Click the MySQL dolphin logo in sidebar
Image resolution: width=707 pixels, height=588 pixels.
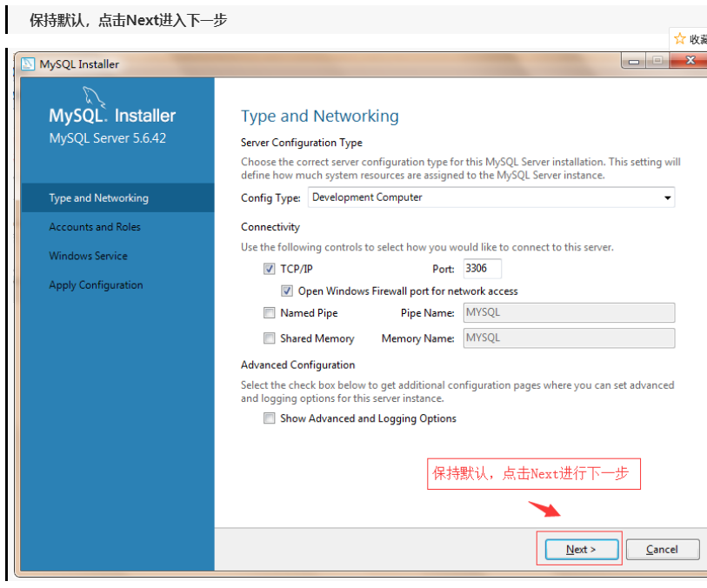94,97
